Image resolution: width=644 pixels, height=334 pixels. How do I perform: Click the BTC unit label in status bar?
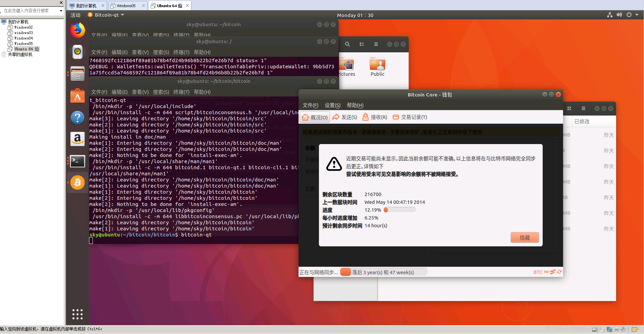click(x=538, y=272)
